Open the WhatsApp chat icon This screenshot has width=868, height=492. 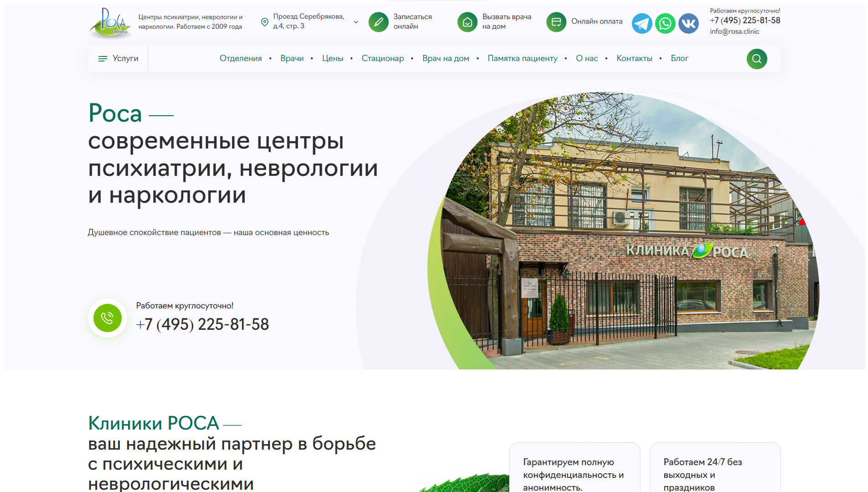pyautogui.click(x=665, y=23)
